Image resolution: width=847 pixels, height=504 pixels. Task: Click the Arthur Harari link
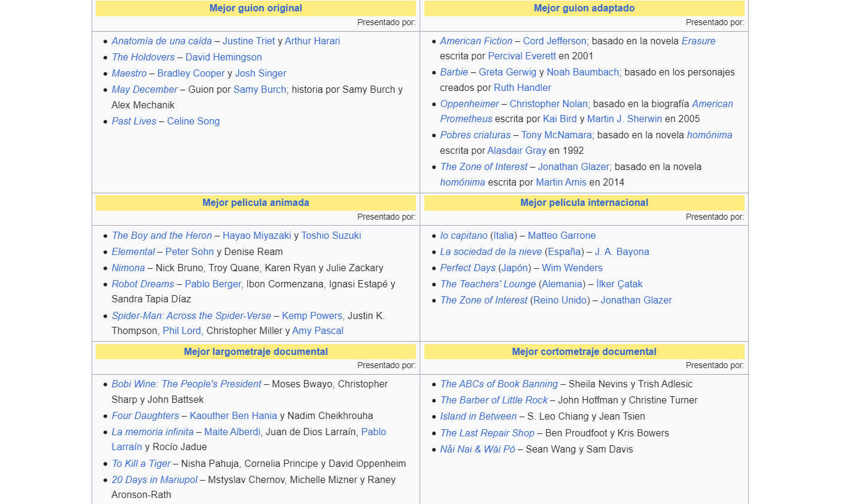pos(312,41)
